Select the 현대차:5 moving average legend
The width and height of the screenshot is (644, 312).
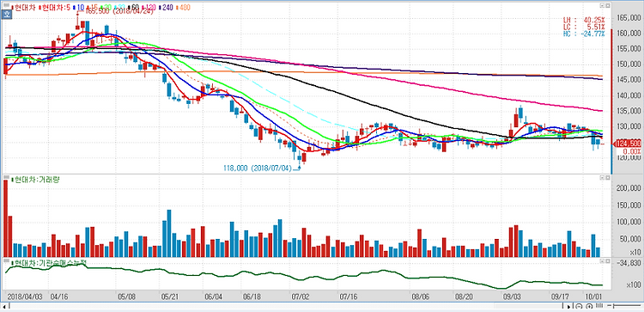click(x=55, y=8)
